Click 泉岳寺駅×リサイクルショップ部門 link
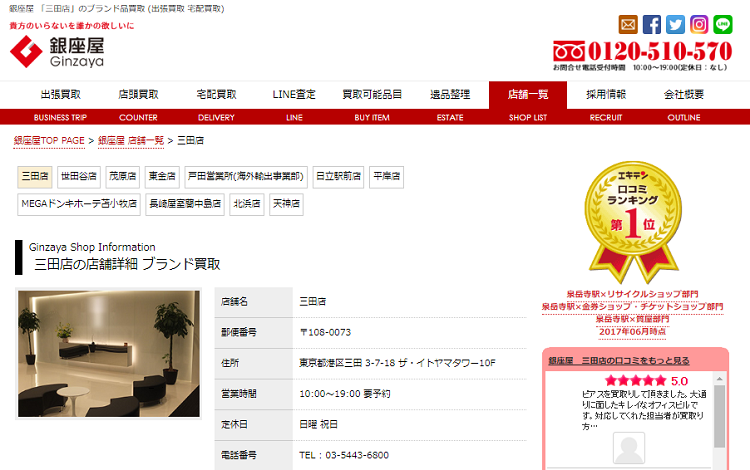 (x=632, y=294)
